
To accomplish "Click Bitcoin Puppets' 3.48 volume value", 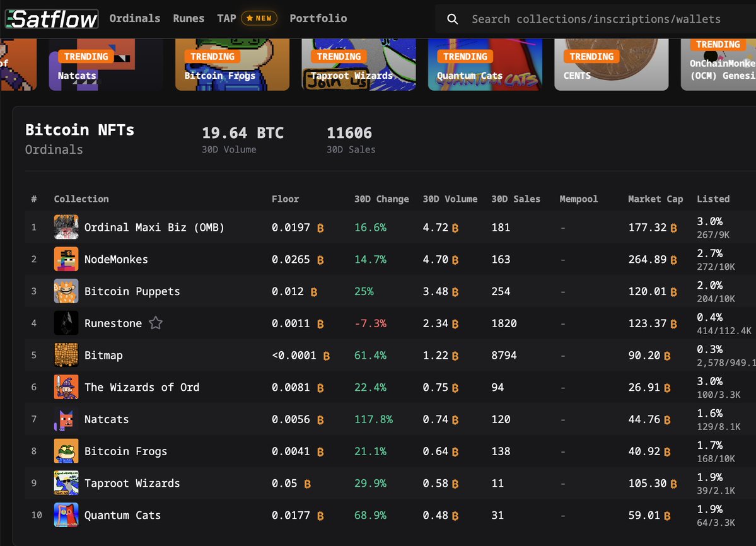I will point(435,291).
